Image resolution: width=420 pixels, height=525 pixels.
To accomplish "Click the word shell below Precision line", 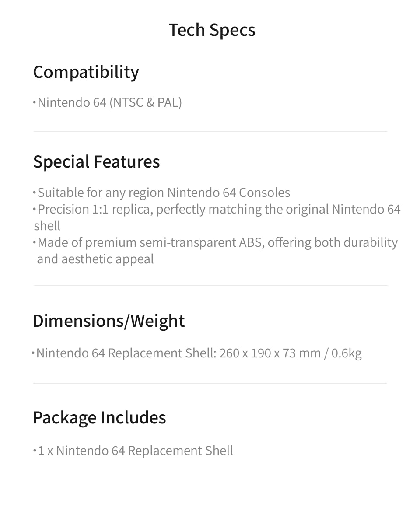I will click(47, 226).
